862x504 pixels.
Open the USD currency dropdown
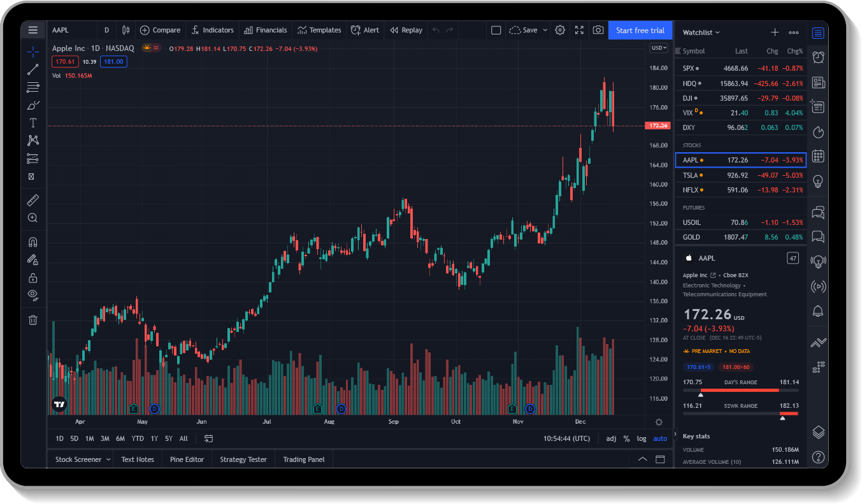point(659,48)
